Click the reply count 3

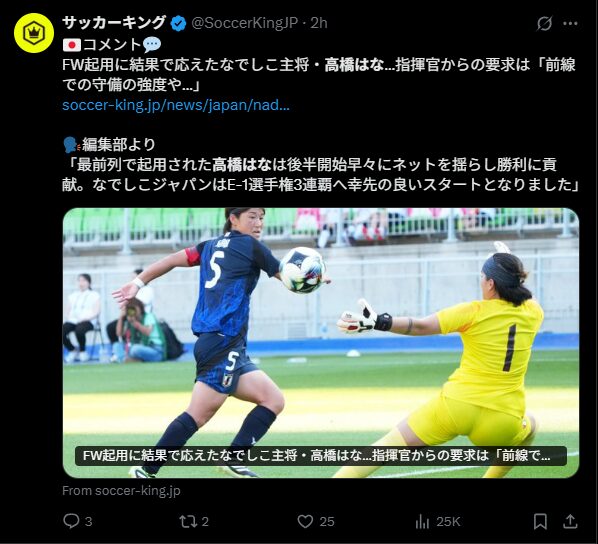[x=88, y=521]
